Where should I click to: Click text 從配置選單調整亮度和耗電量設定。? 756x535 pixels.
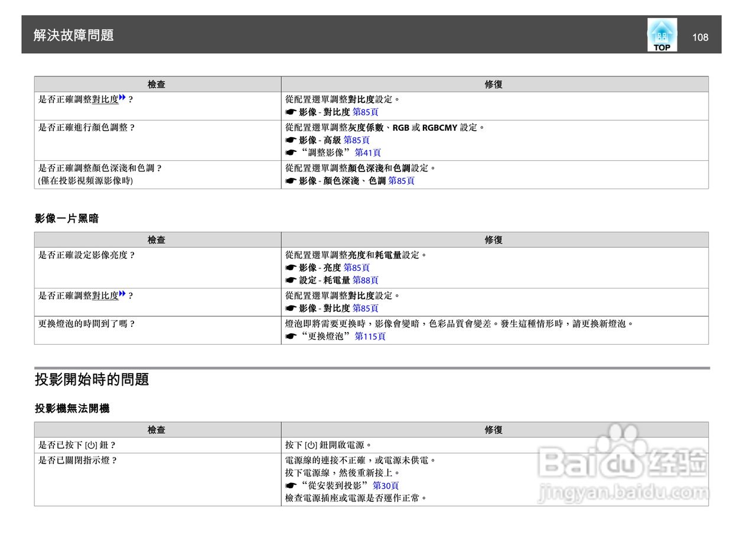(x=356, y=255)
